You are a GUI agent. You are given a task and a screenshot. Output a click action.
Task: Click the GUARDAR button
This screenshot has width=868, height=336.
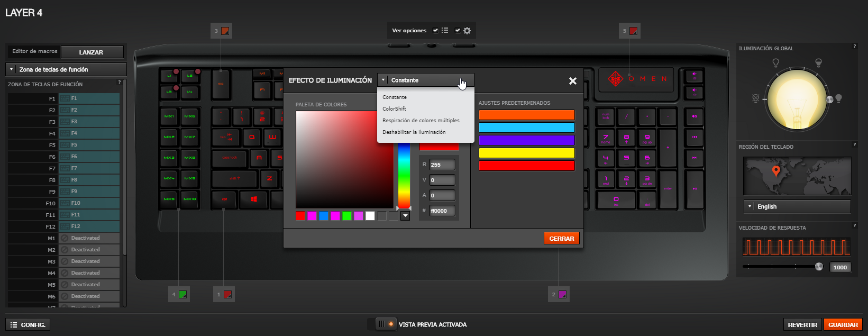[843, 324]
